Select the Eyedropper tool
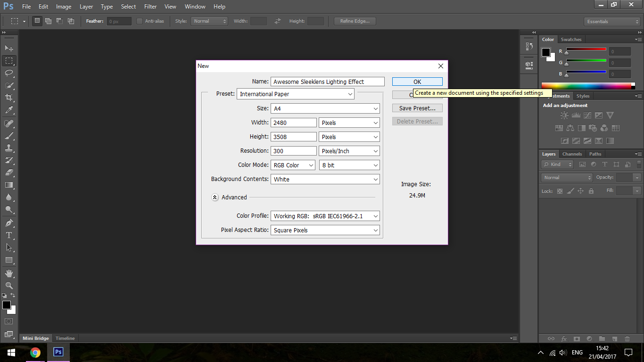 [x=9, y=110]
